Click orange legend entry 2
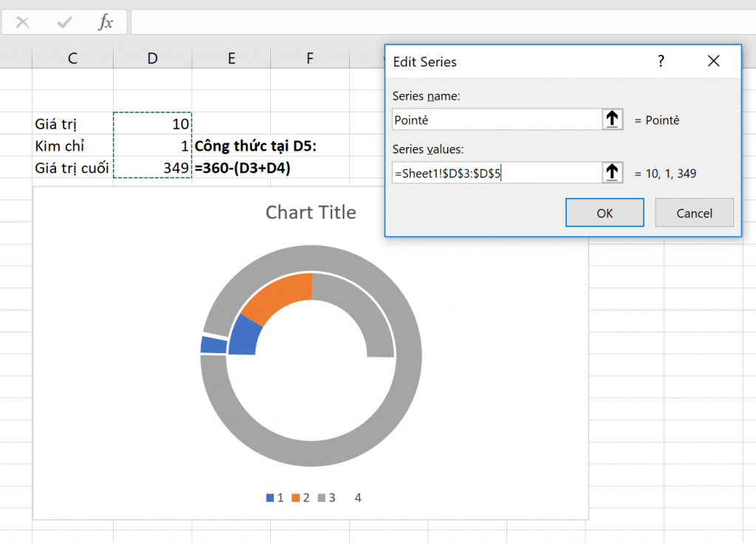756x543 pixels. (x=301, y=498)
